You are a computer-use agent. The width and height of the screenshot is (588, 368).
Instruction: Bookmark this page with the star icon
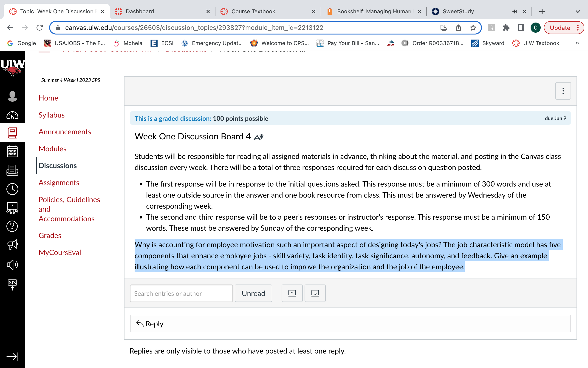pos(473,28)
